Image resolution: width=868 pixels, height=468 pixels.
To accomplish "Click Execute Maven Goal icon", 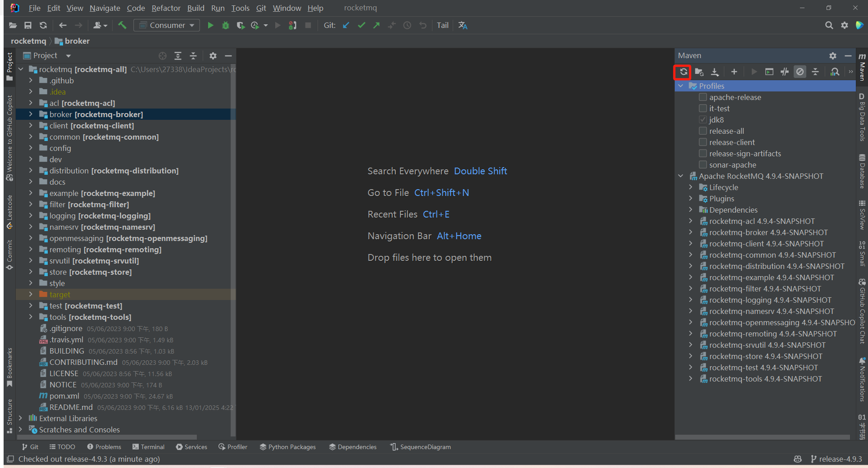I will point(769,72).
